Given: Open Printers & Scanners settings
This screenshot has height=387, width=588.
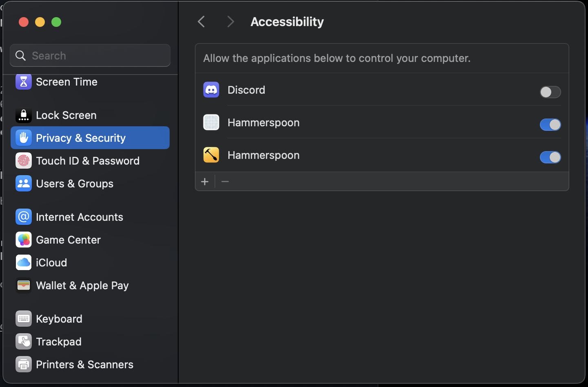Looking at the screenshot, I should (84, 365).
